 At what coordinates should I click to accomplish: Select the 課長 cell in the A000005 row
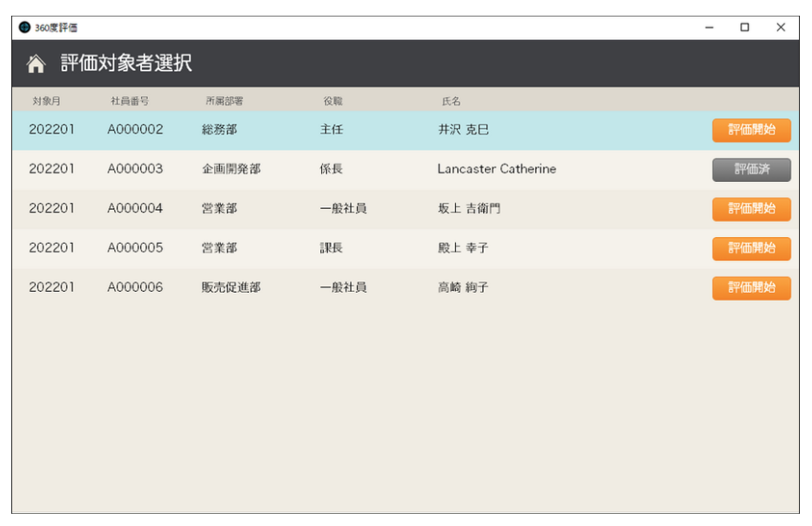332,248
